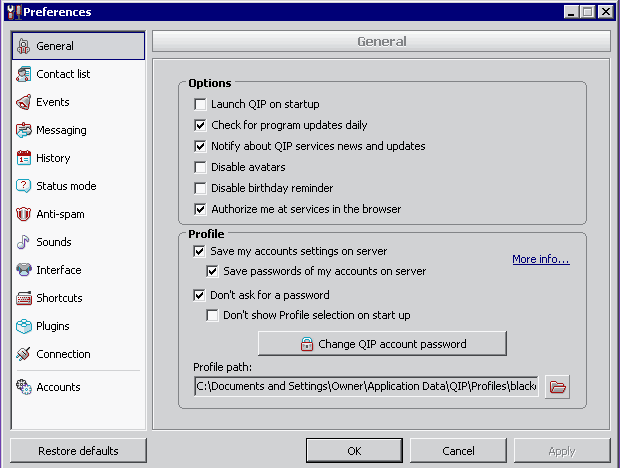Enable Launch QIP on startup

(200, 104)
